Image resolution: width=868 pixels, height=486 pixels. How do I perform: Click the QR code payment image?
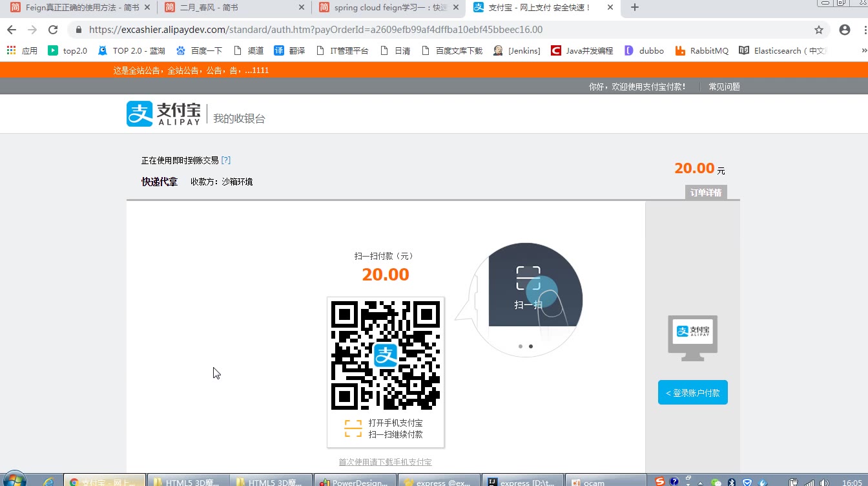pos(386,355)
